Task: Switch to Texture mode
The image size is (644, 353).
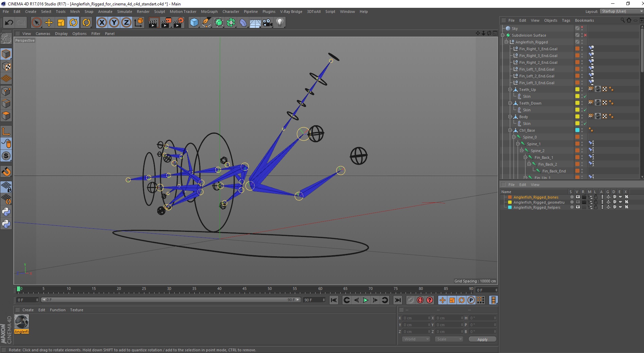Action: pos(6,67)
